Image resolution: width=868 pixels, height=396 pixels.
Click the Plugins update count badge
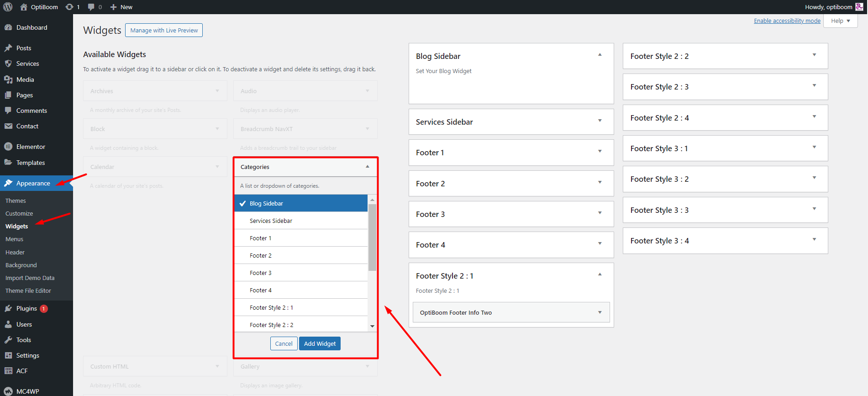43,309
